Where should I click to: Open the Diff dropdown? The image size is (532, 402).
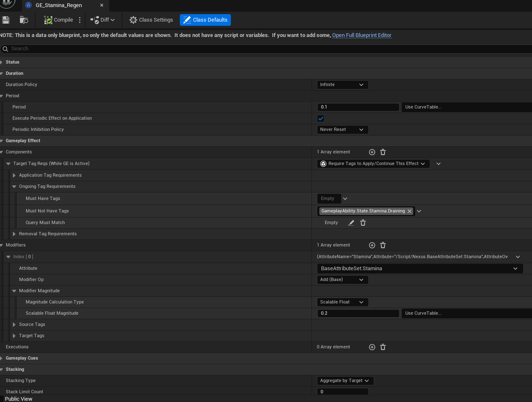103,20
